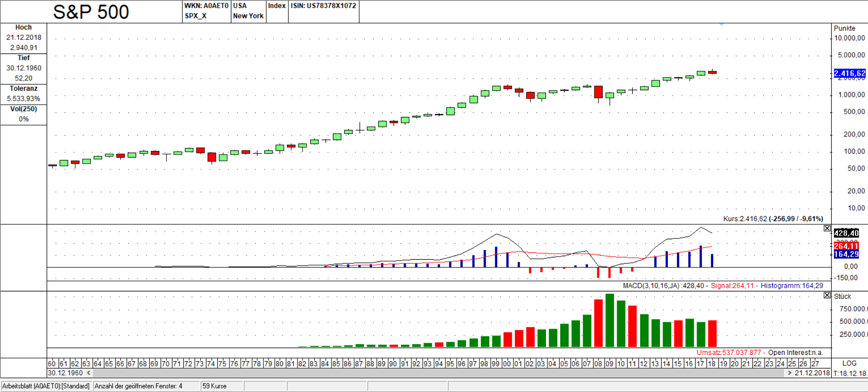Select year 18 on the time axis

[x=712, y=363]
